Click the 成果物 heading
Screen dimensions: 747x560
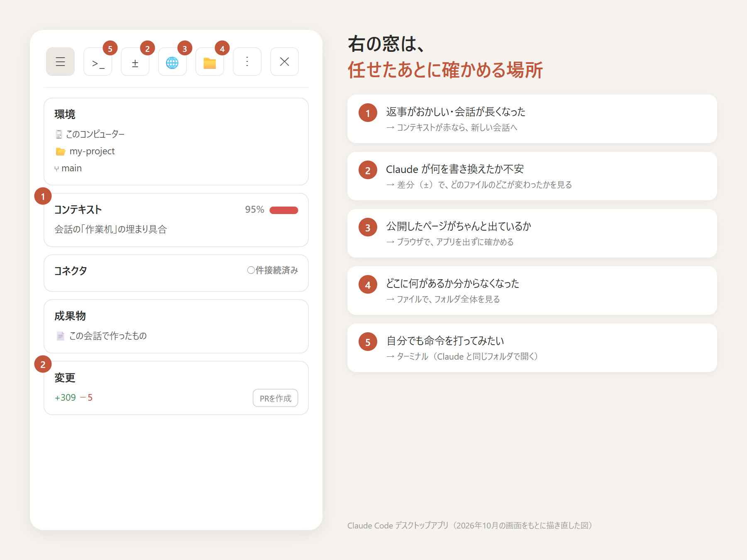70,316
